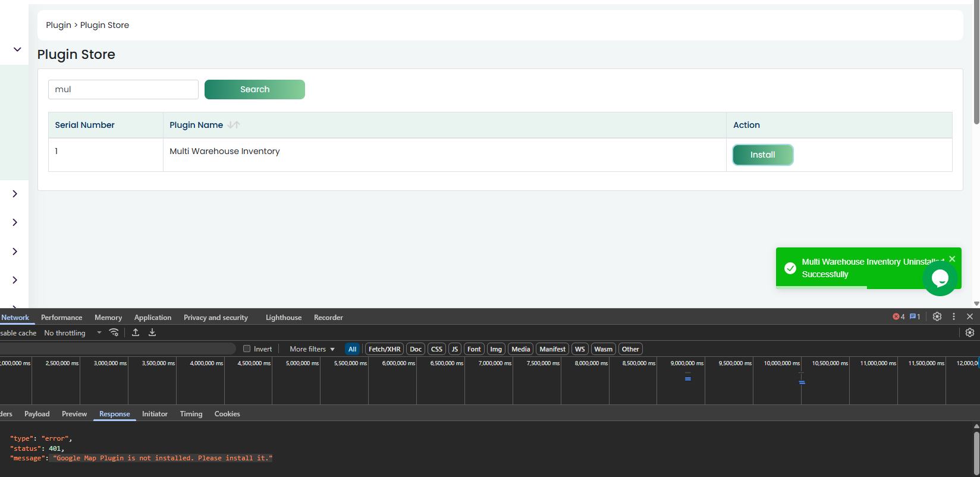Open the Timing request tab
The image size is (980, 477).
191,414
